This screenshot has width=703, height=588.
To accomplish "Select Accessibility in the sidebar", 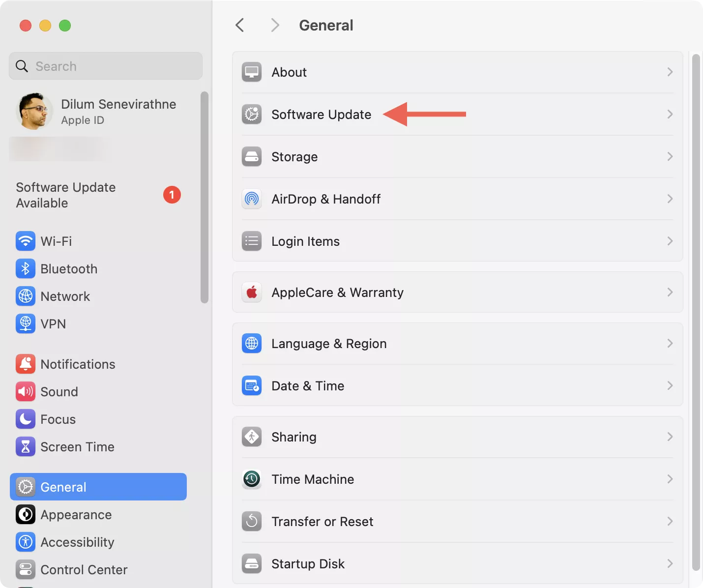I will [98, 542].
